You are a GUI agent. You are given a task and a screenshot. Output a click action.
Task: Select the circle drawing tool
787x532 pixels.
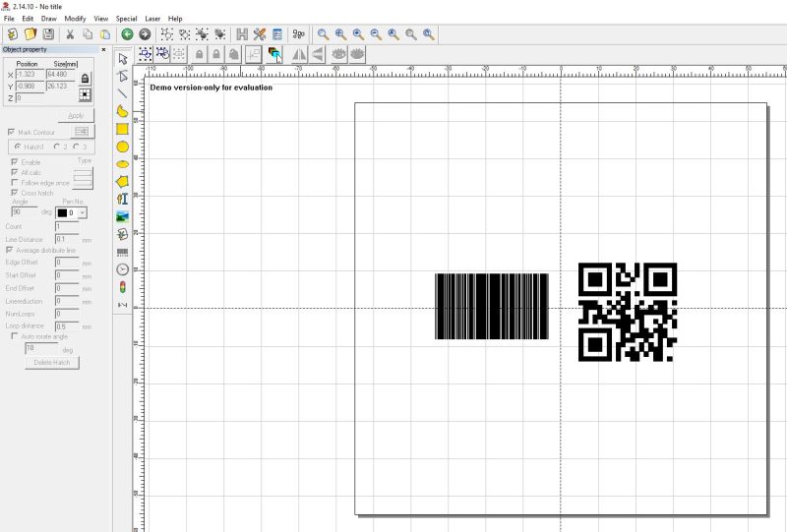[122, 147]
